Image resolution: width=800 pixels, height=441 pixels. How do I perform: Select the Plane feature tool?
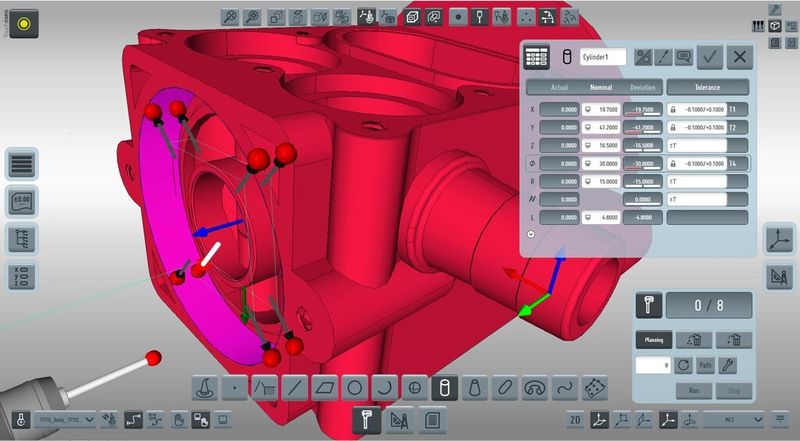tap(324, 388)
